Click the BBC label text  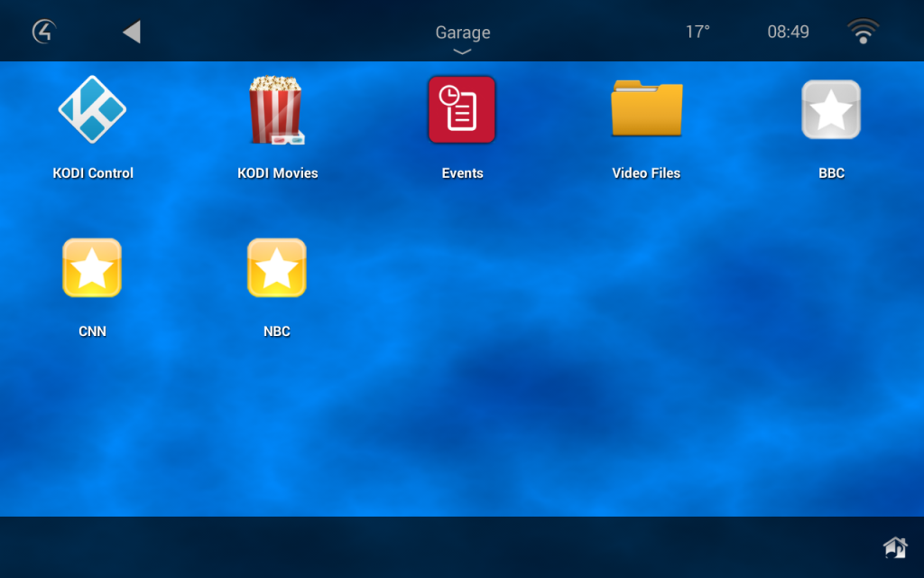coord(831,172)
